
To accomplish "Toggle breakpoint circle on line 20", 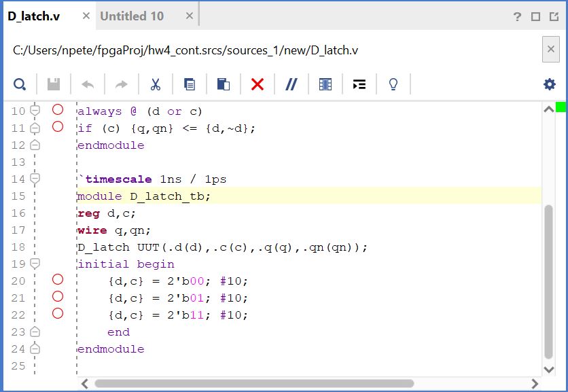I will click(58, 279).
